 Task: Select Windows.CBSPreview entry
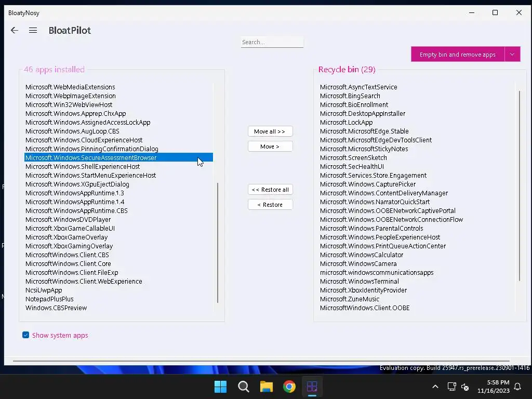tap(118, 308)
